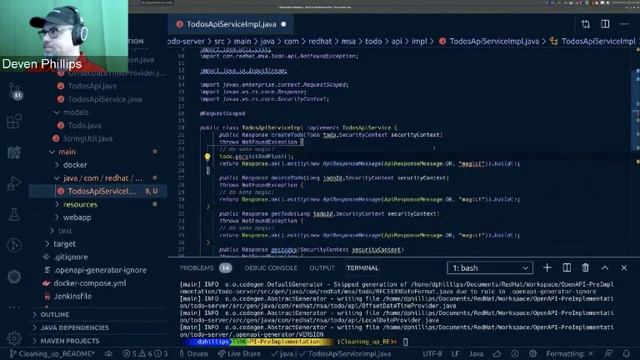Click the LF line ending status item
Viewport: 640px width, 360px height.
(455, 354)
